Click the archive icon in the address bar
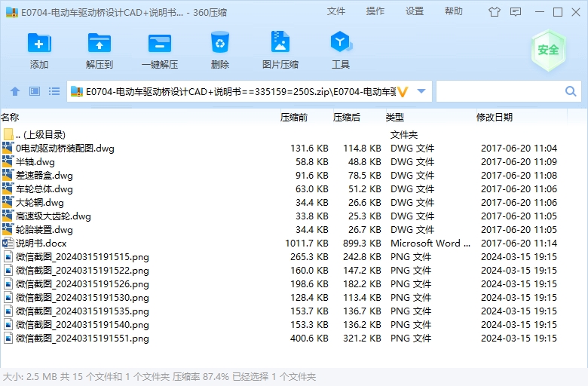This screenshot has width=588, height=386. pyautogui.click(x=76, y=91)
